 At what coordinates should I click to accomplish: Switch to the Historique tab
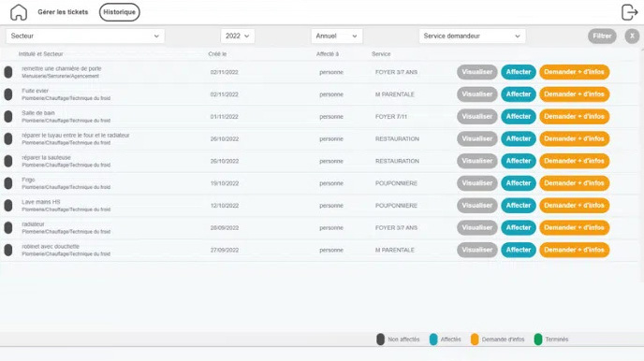point(120,12)
